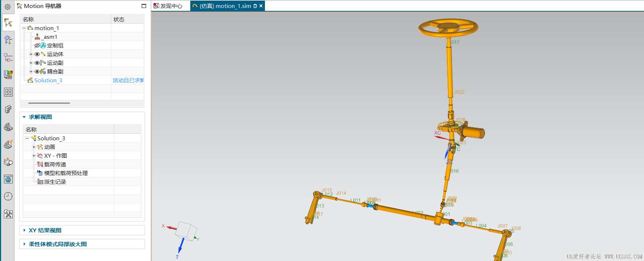The height and width of the screenshot is (261, 644).
Task: Select the Motion Navigator sidebar tab
Action: pyautogui.click(x=8, y=23)
